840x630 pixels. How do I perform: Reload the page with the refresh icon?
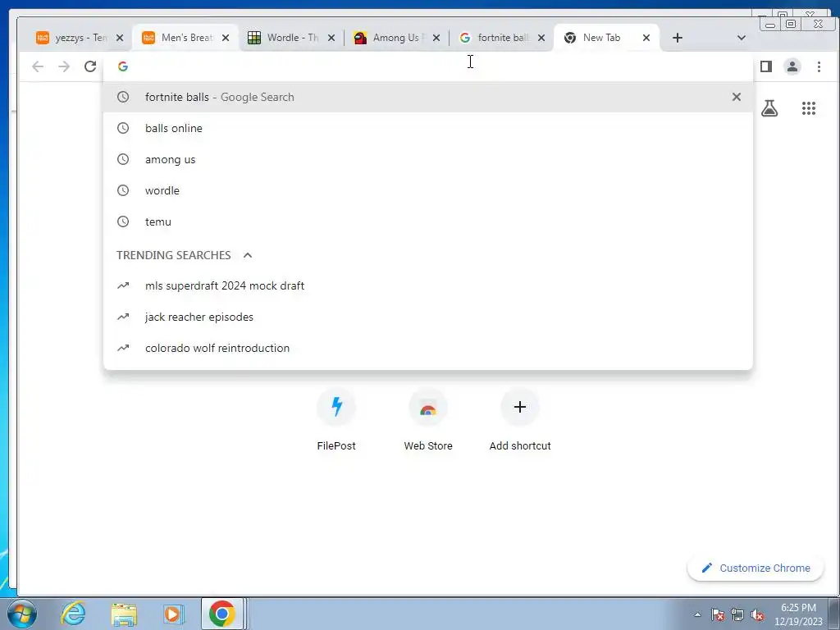coord(90,66)
